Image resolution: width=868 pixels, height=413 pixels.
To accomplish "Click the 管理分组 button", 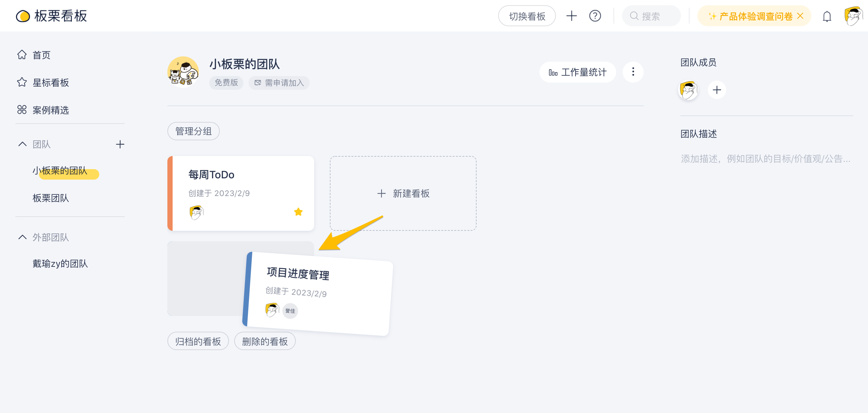I will [193, 131].
